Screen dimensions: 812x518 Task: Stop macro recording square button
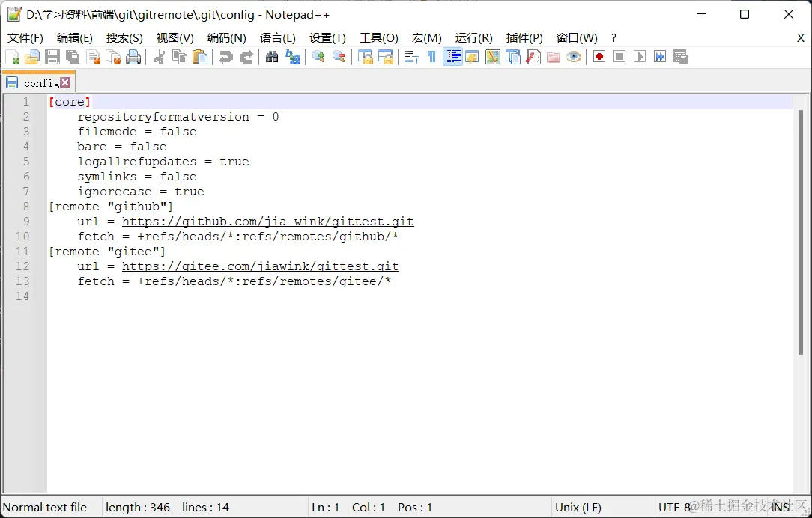tap(619, 57)
